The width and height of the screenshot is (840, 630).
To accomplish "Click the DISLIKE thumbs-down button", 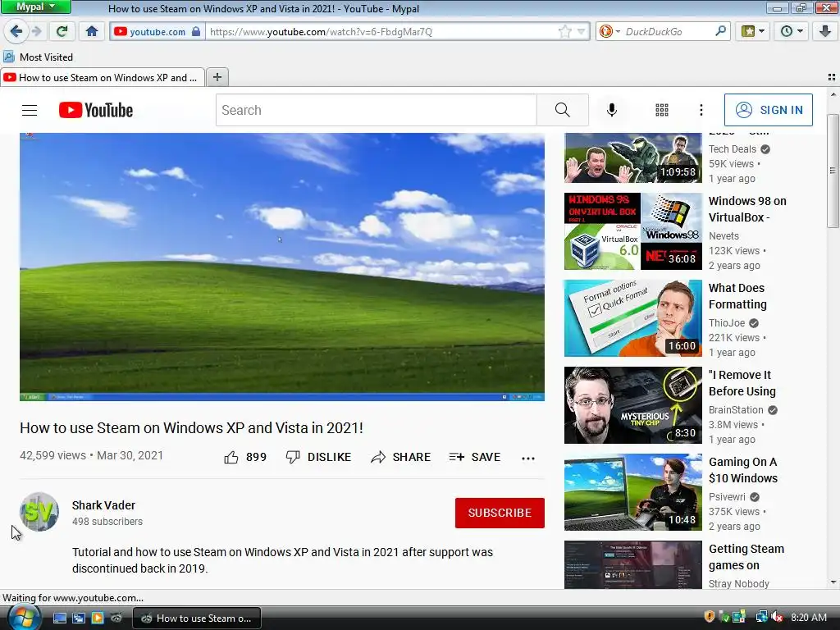I will [x=318, y=457].
